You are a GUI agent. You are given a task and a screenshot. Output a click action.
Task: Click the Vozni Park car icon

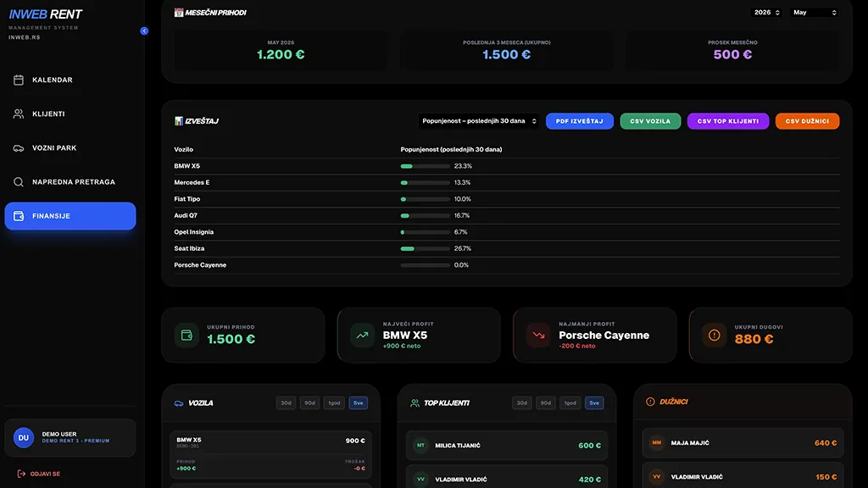pyautogui.click(x=19, y=148)
